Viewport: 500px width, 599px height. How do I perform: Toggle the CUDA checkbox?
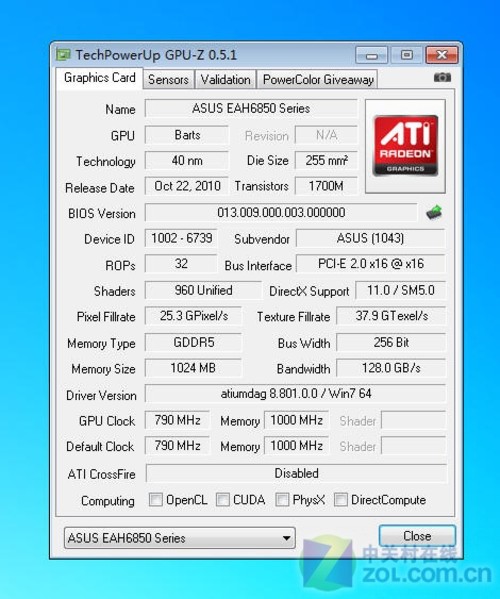point(223,499)
